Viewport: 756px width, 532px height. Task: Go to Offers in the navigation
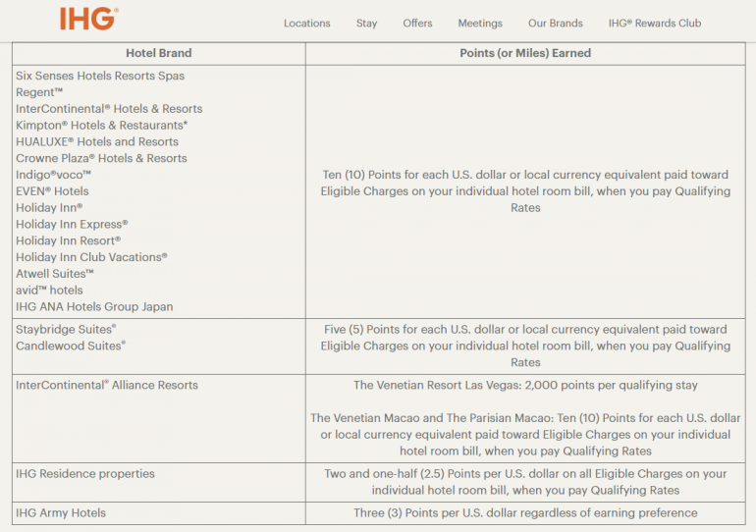(x=417, y=24)
